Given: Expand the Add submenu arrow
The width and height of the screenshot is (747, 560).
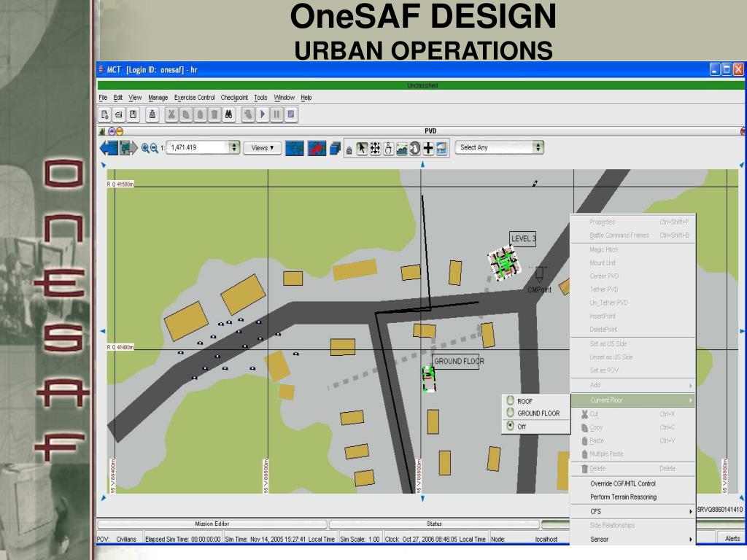Looking at the screenshot, I should tap(690, 385).
